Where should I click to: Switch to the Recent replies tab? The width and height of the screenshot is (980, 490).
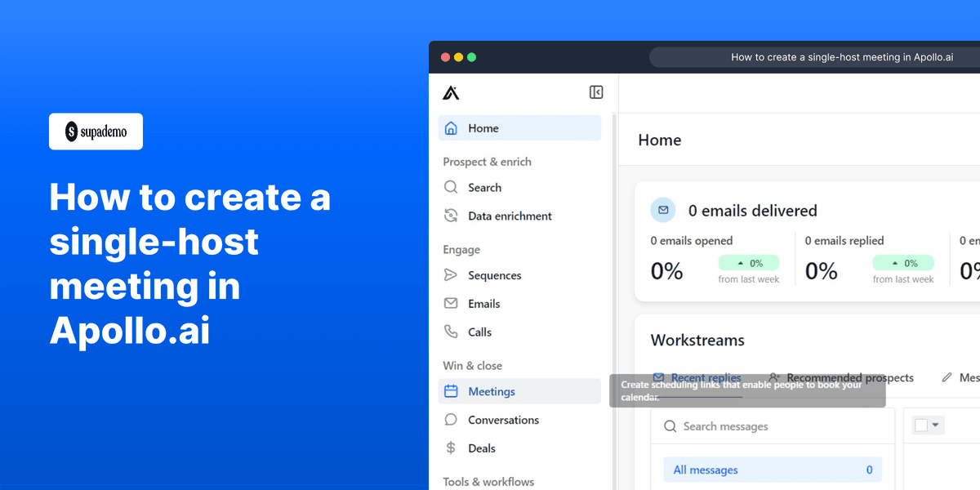pyautogui.click(x=706, y=377)
